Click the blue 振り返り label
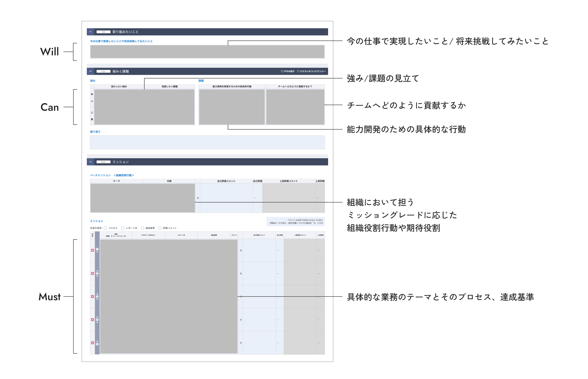 point(95,132)
